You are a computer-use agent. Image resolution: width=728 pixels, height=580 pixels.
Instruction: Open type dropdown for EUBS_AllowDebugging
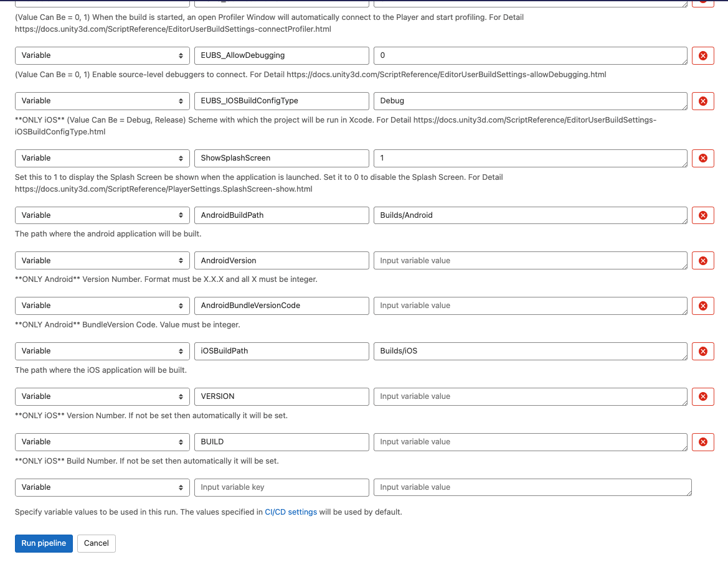(102, 55)
